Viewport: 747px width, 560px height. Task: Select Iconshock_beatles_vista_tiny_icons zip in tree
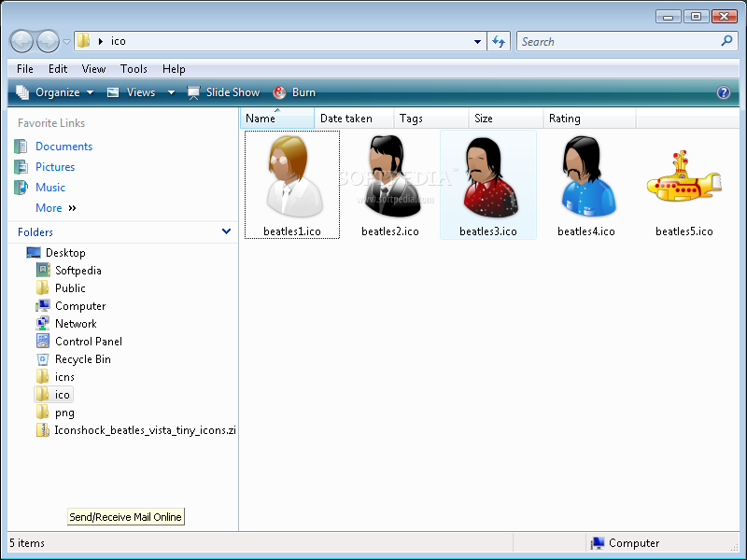coord(145,430)
